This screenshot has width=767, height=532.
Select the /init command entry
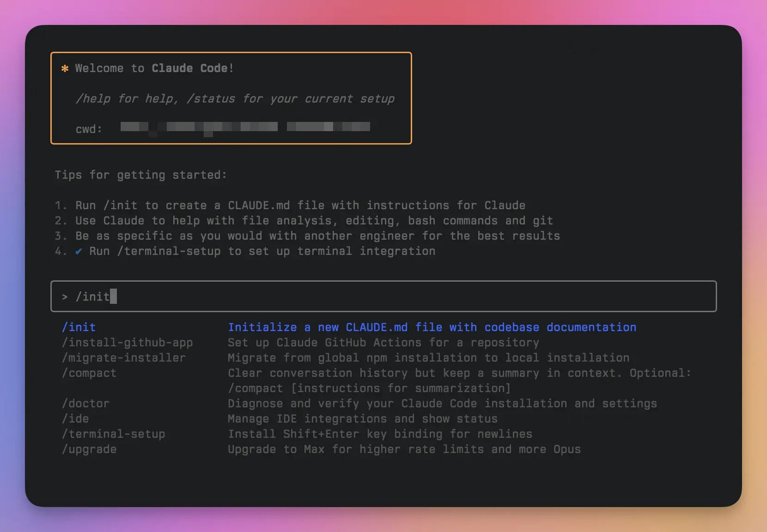coord(79,327)
